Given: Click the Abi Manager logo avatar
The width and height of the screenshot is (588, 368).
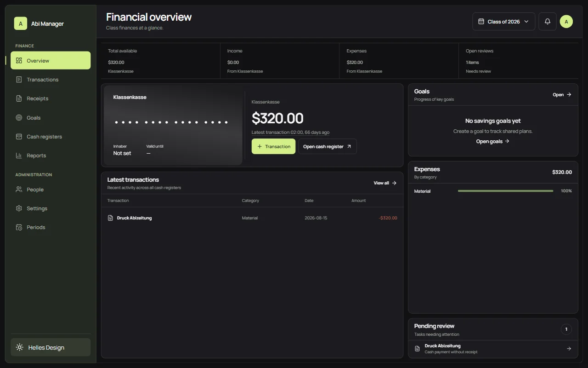Looking at the screenshot, I should 21,23.
